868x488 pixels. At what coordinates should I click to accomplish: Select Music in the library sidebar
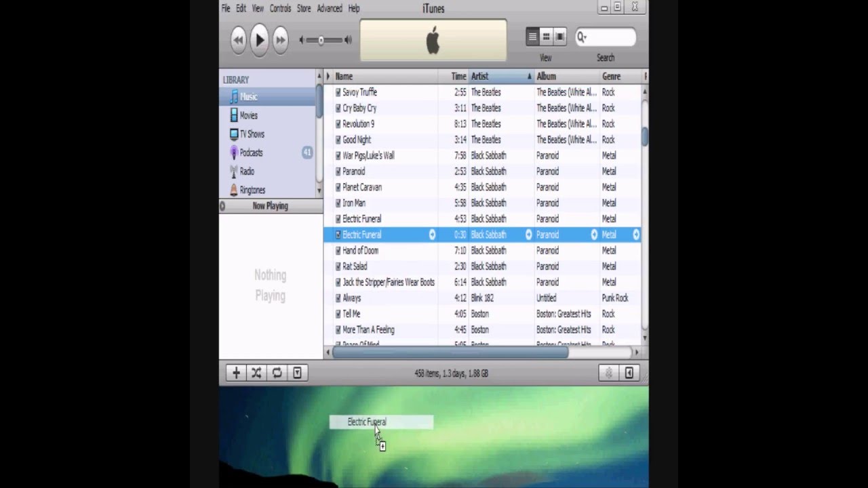[x=268, y=97]
